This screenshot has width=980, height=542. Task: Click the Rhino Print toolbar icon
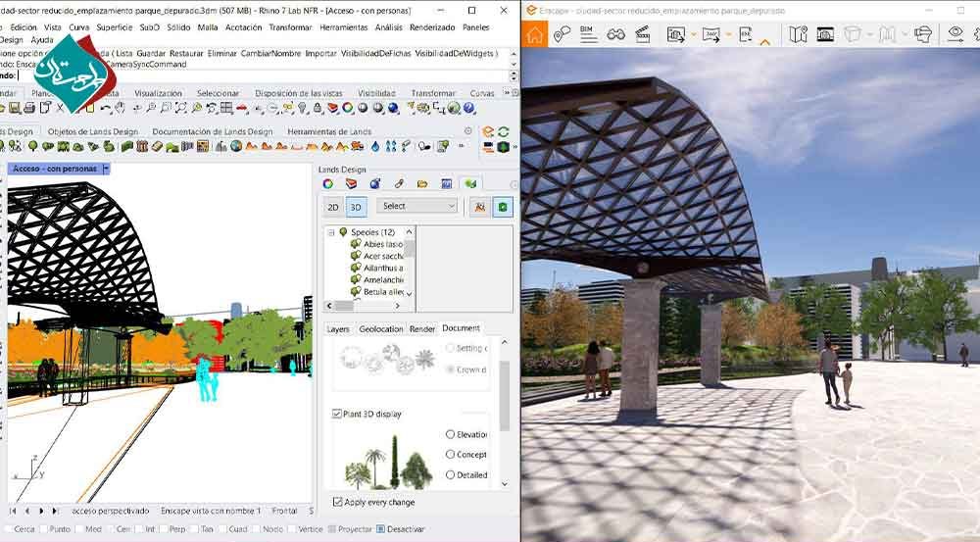pos(28,108)
